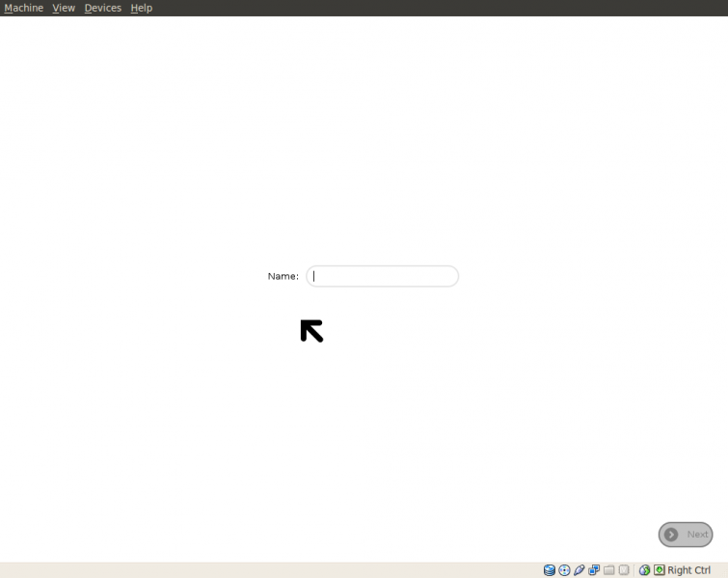Open the Help menu
728x578 pixels.
coord(141,8)
